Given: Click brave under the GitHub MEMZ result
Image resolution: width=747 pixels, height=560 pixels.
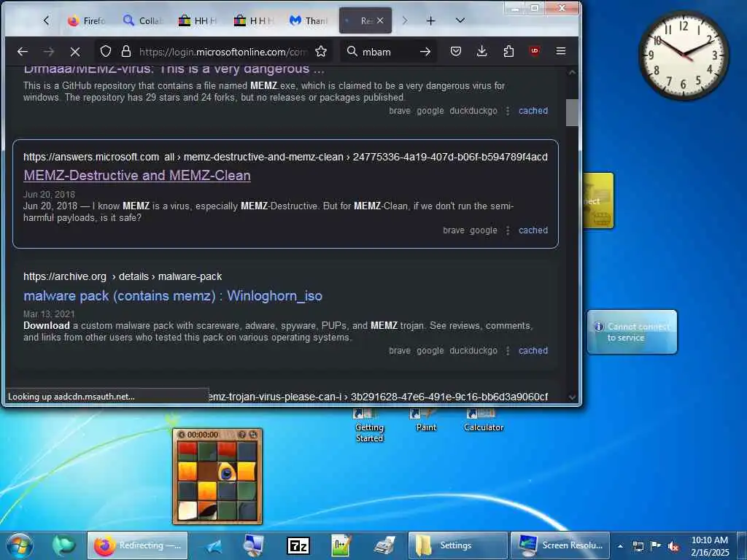Looking at the screenshot, I should tap(400, 111).
